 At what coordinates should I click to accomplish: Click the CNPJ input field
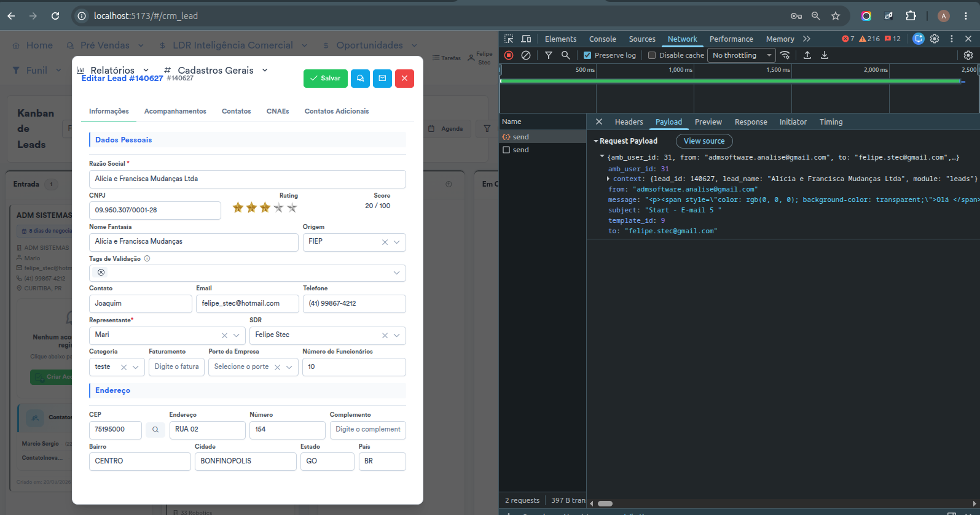pos(155,211)
